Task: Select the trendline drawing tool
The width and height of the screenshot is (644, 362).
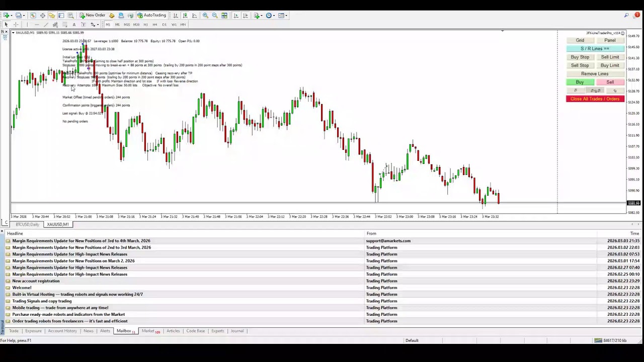Action: tap(46, 25)
